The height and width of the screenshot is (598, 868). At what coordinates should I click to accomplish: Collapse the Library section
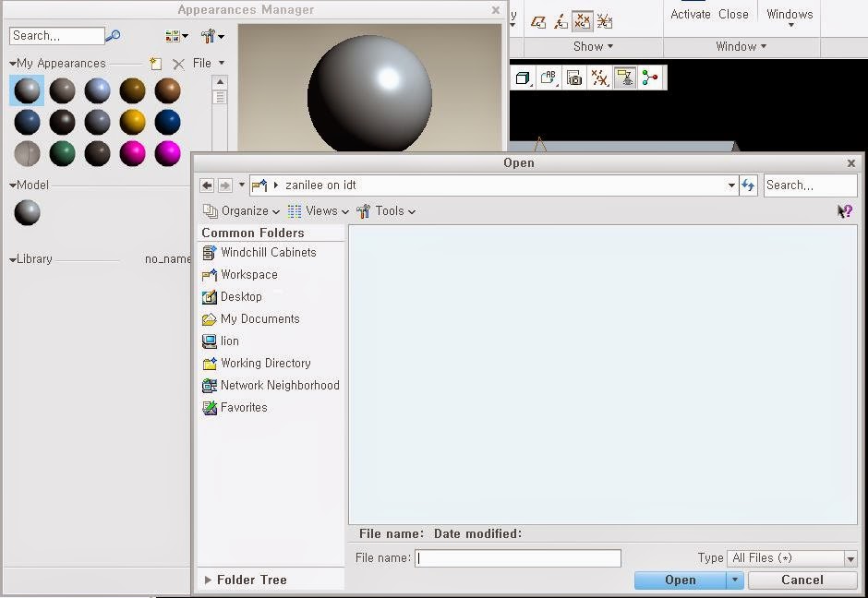pyautogui.click(x=13, y=259)
